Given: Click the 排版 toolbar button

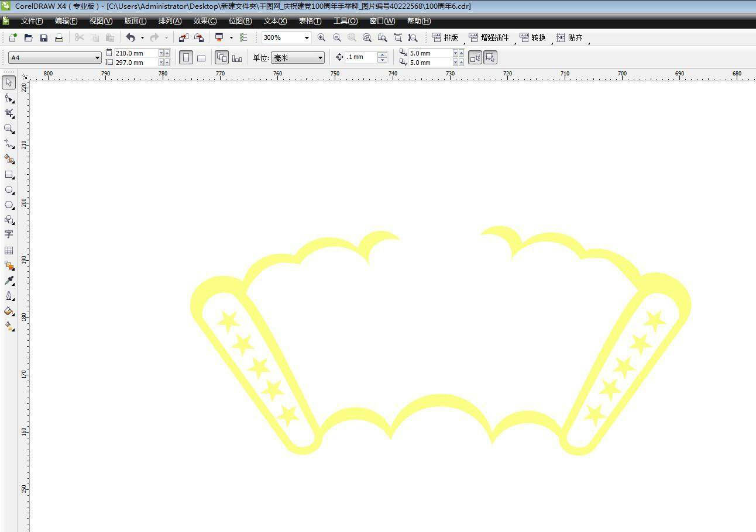Looking at the screenshot, I should coord(445,37).
